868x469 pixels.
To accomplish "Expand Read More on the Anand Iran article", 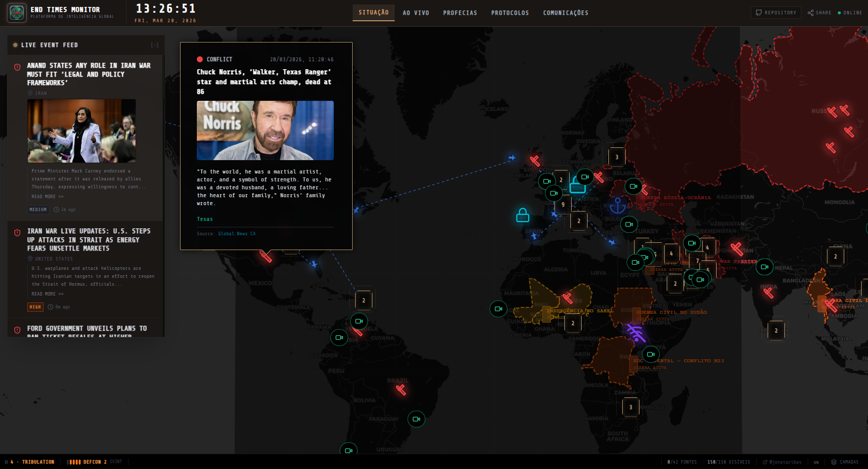I will coord(47,197).
